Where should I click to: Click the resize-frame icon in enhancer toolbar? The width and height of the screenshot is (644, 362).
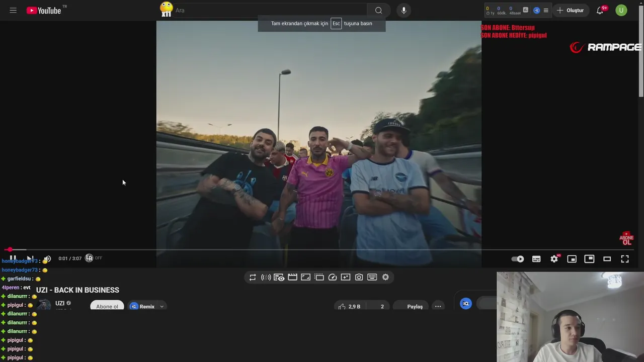[306, 277]
